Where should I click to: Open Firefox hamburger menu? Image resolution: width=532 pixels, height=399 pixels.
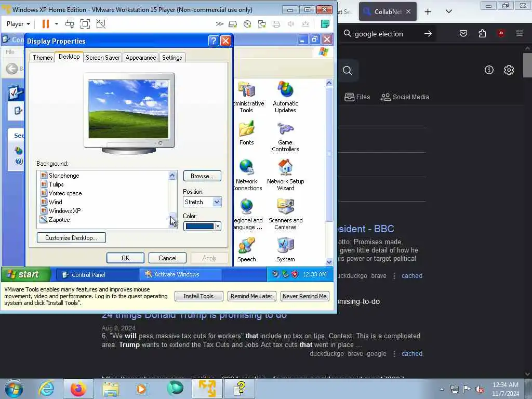point(520,34)
